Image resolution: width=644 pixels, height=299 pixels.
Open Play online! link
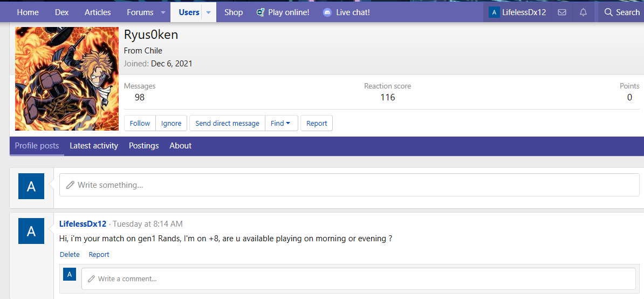click(x=283, y=12)
